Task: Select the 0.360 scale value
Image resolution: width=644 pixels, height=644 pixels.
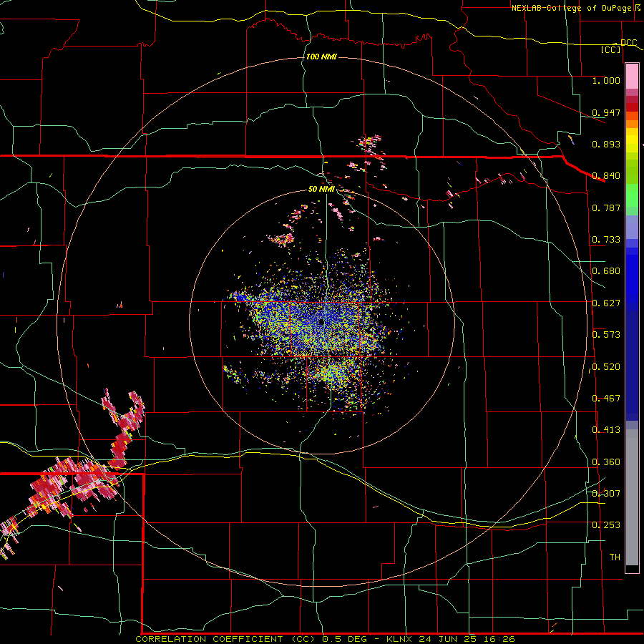Action: (x=606, y=462)
